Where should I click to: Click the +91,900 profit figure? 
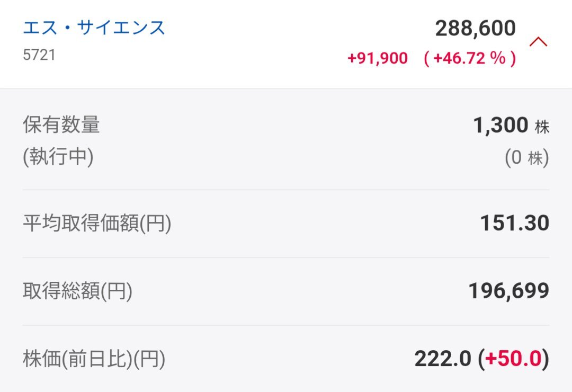tap(378, 58)
